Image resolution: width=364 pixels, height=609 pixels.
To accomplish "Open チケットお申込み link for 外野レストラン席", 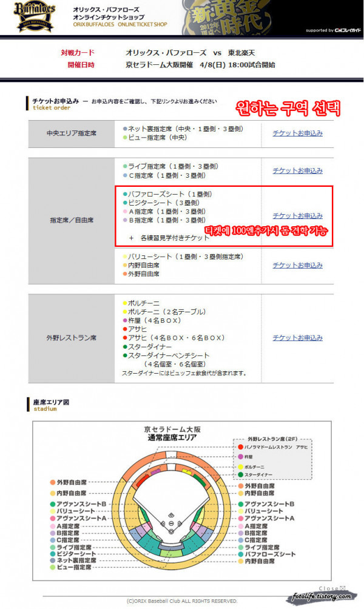I will point(298,338).
